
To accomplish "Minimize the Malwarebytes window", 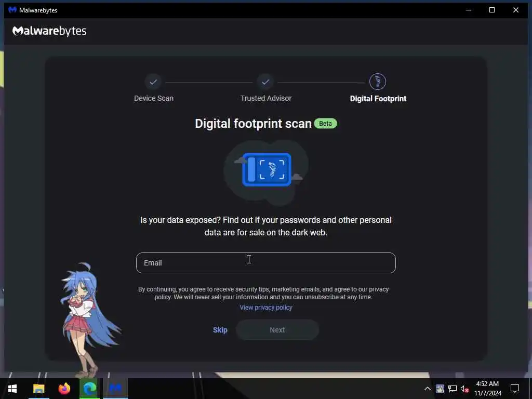I will click(469, 10).
